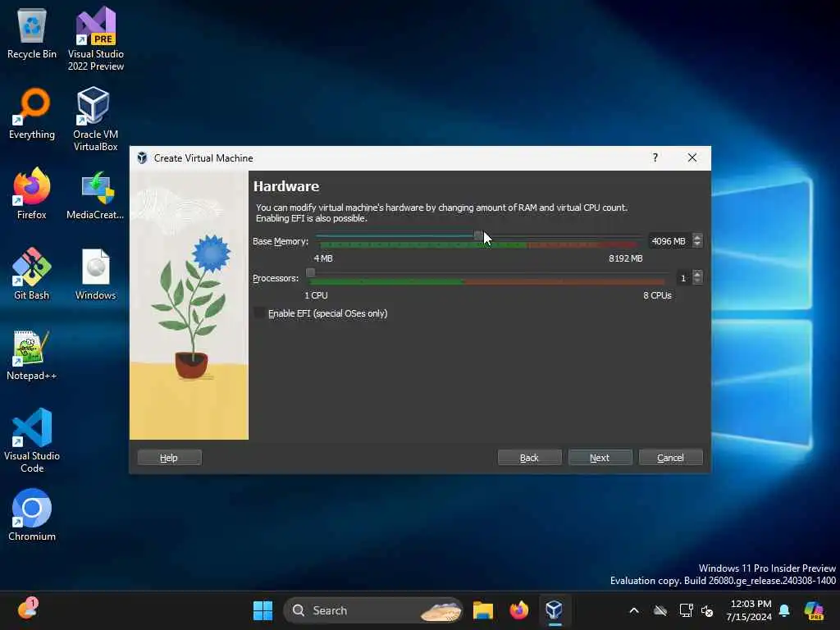Select the Windows ISO file icon
Screen dimensions: 840x630
(x=95, y=274)
